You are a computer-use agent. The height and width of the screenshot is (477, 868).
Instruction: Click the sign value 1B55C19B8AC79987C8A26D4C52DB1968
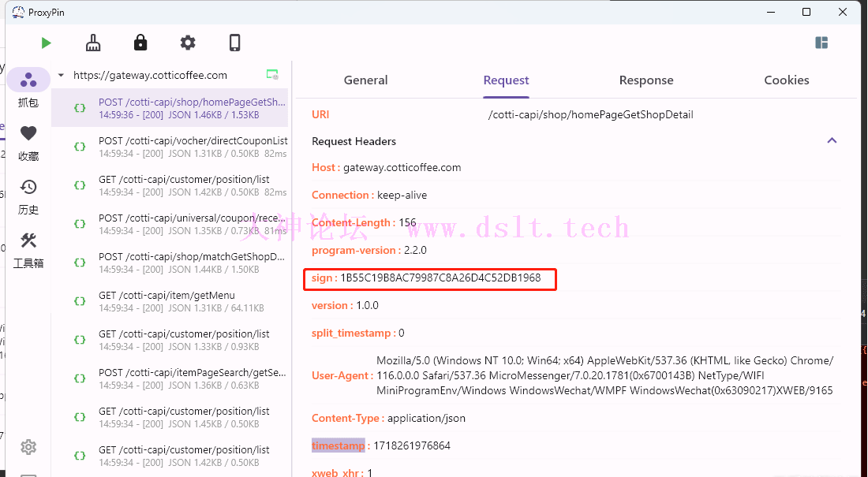coord(440,278)
